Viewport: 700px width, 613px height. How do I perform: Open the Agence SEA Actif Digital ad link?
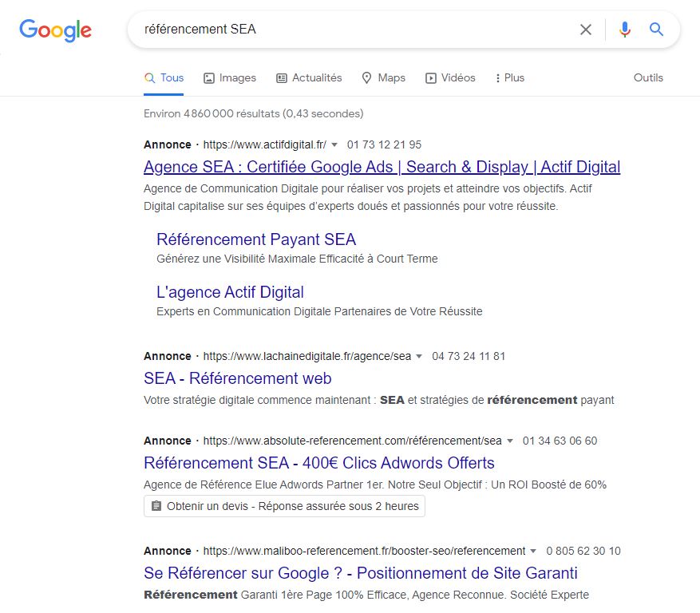(x=382, y=167)
